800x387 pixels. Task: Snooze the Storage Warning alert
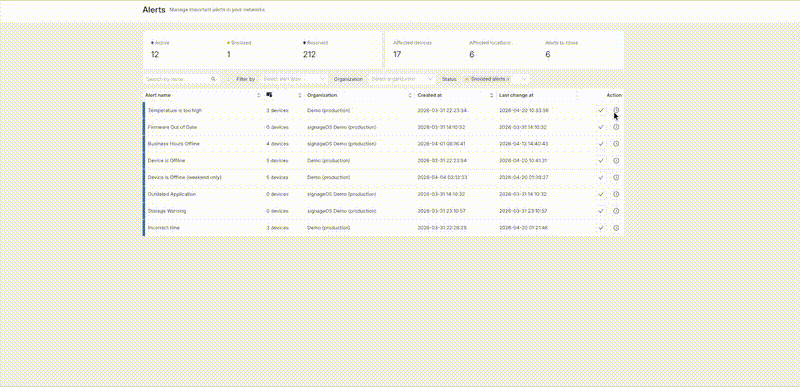[616, 211]
